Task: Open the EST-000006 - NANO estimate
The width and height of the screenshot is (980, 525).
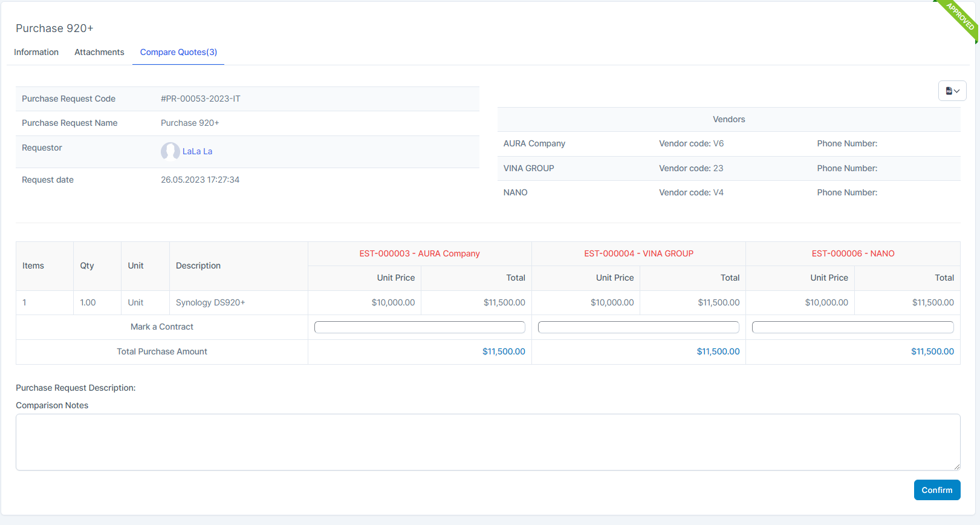Action: [852, 253]
